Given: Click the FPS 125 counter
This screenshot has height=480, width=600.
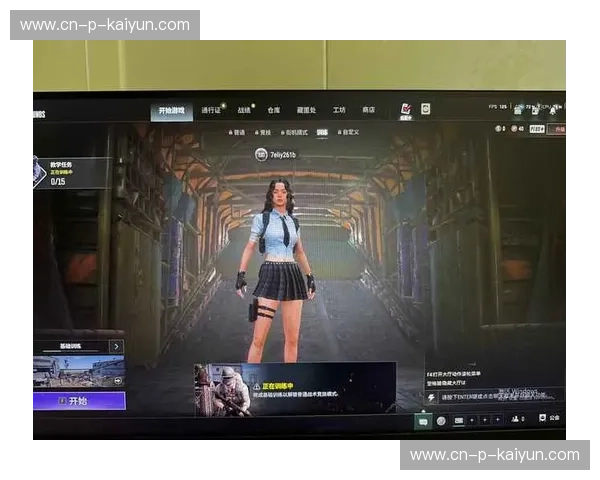Looking at the screenshot, I should (497, 107).
